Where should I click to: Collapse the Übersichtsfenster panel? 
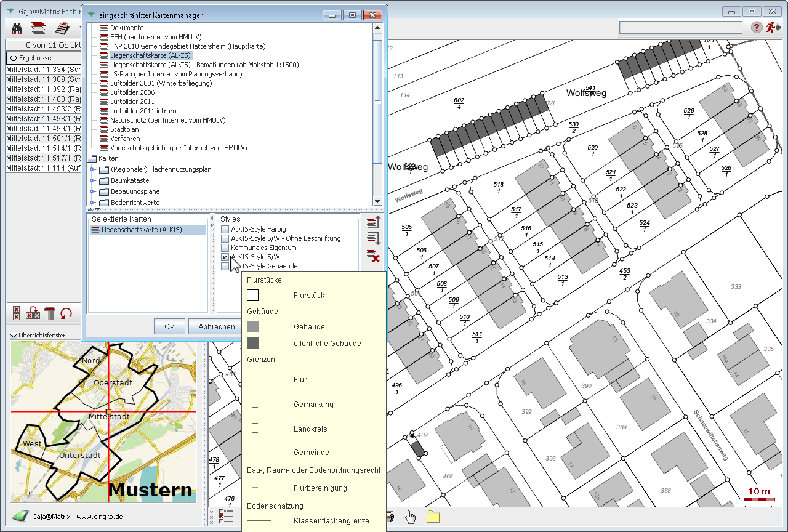[14, 335]
